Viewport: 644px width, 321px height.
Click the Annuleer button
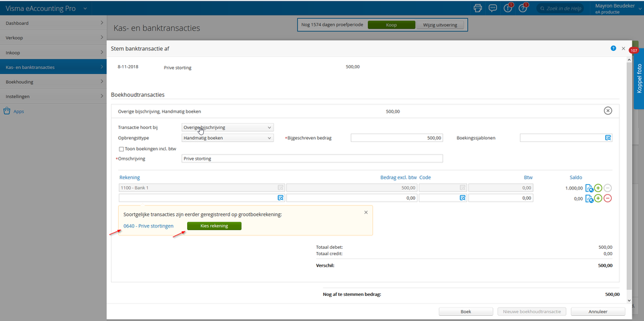pos(598,311)
